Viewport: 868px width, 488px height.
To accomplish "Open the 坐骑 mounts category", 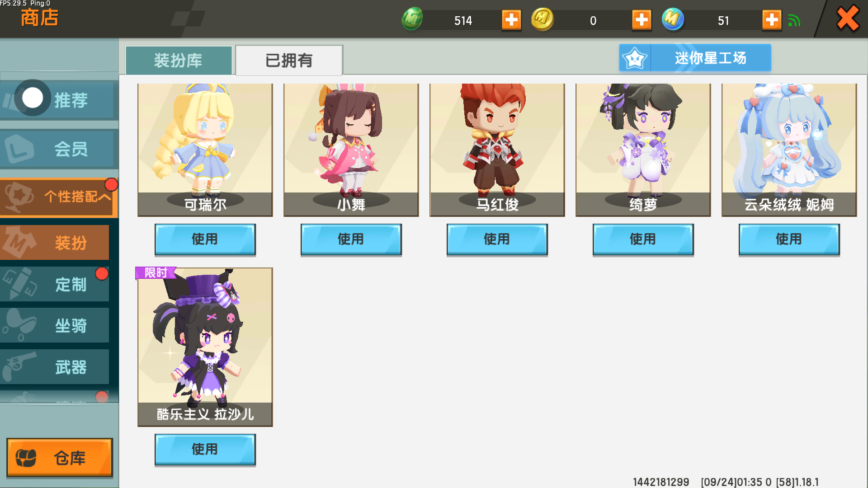I will [x=55, y=325].
